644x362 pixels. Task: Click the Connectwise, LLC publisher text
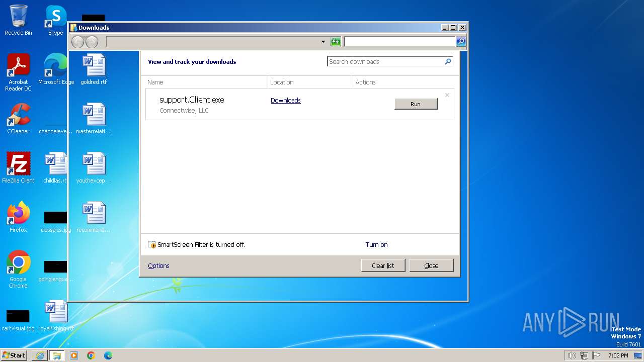(x=184, y=110)
